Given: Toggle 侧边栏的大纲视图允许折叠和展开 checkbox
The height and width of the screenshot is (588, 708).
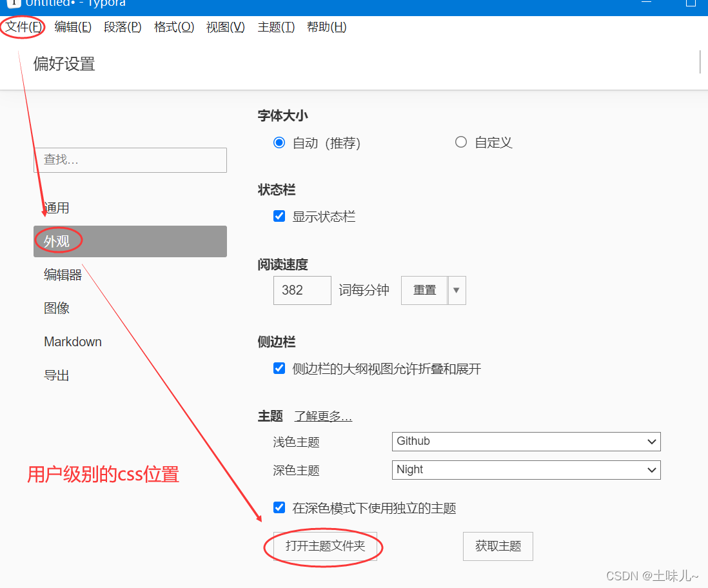Looking at the screenshot, I should click(279, 368).
